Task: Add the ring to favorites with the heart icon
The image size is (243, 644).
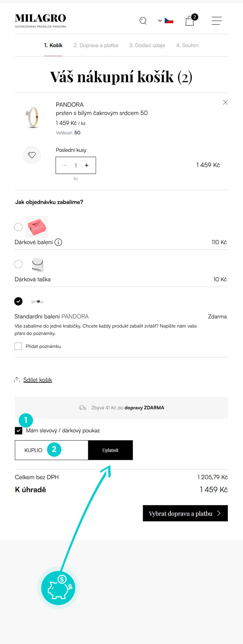Action: [32, 155]
